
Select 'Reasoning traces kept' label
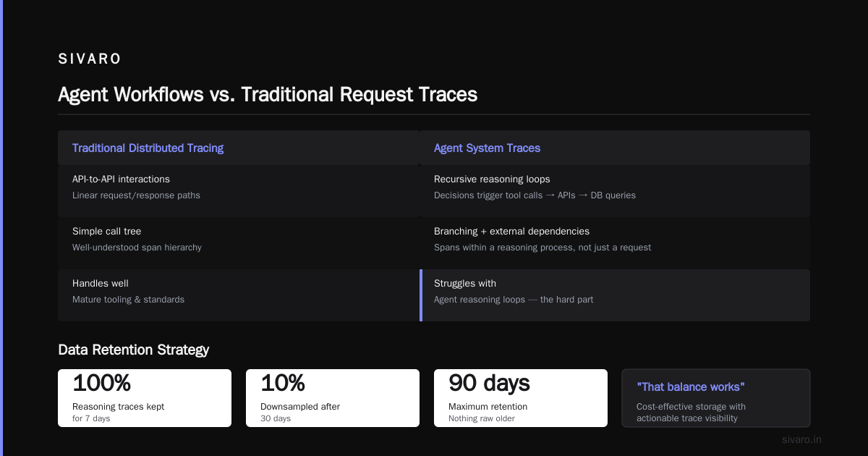(x=118, y=407)
